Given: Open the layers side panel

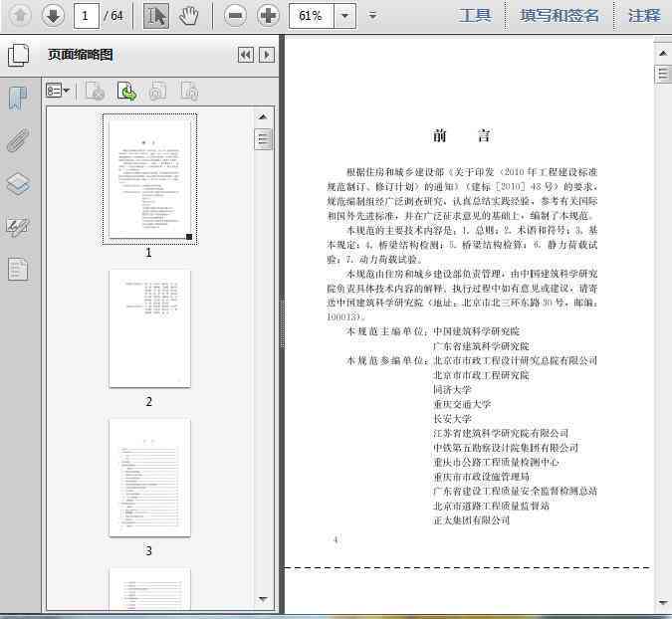Looking at the screenshot, I should pyautogui.click(x=19, y=184).
